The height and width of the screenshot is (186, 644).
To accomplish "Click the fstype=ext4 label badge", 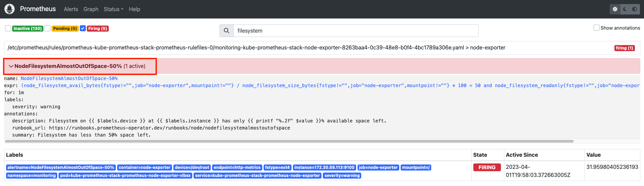I will tap(277, 168).
